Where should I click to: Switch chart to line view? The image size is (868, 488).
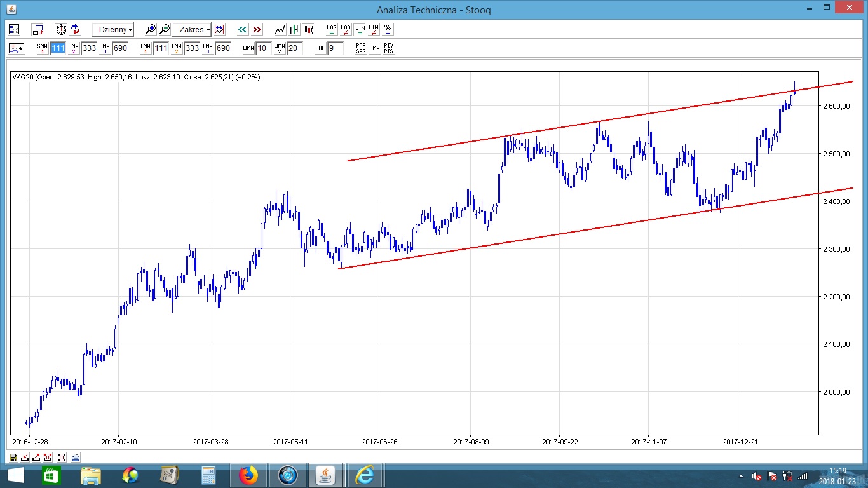click(x=280, y=29)
